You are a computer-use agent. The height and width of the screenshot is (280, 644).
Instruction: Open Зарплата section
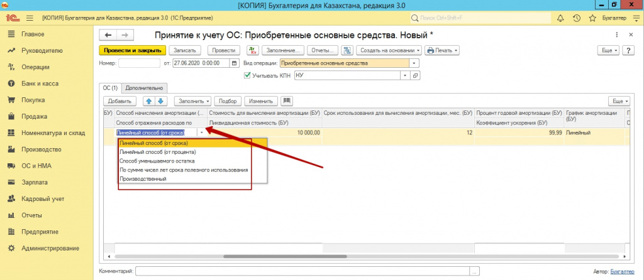(x=35, y=183)
